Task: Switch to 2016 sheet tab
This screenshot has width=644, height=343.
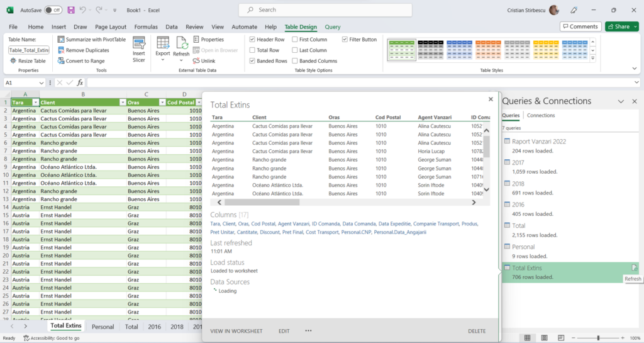Action: click(x=155, y=327)
